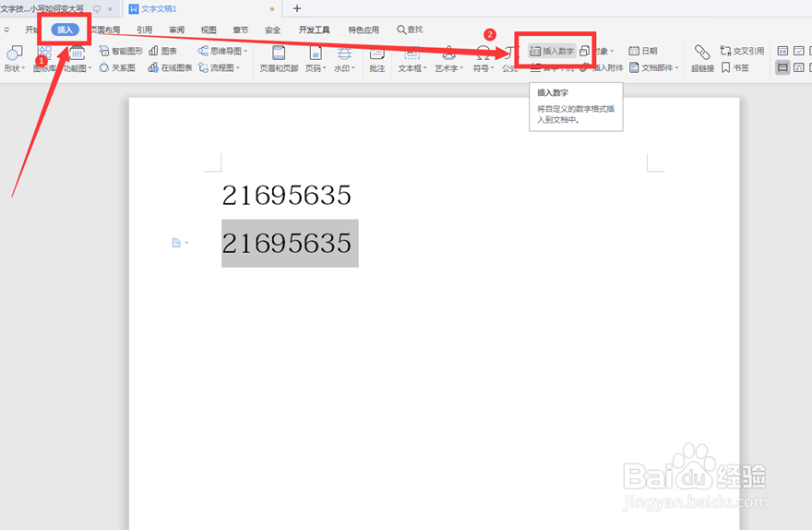
Task: Click the checkbox form control icon
Action: coord(799,51)
